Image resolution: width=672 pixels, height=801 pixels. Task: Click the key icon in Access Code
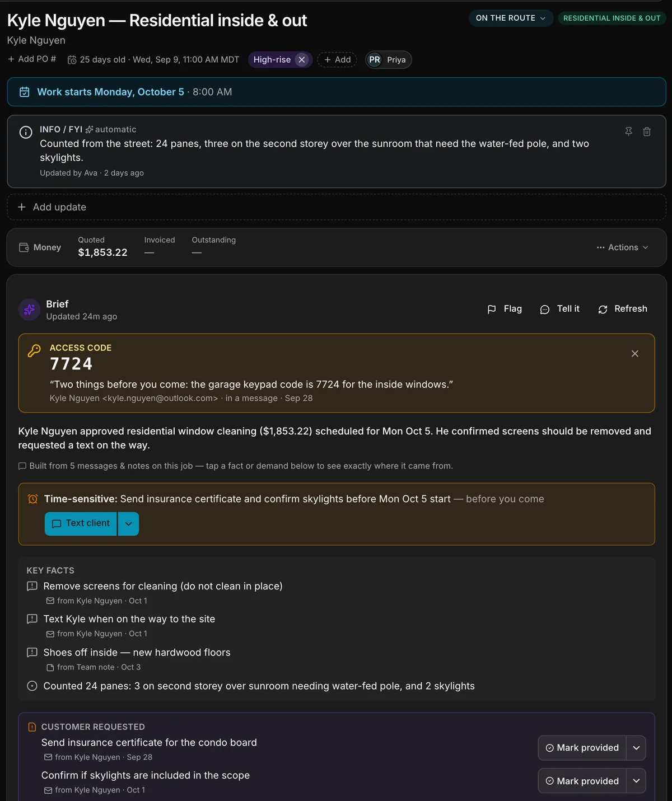[34, 350]
